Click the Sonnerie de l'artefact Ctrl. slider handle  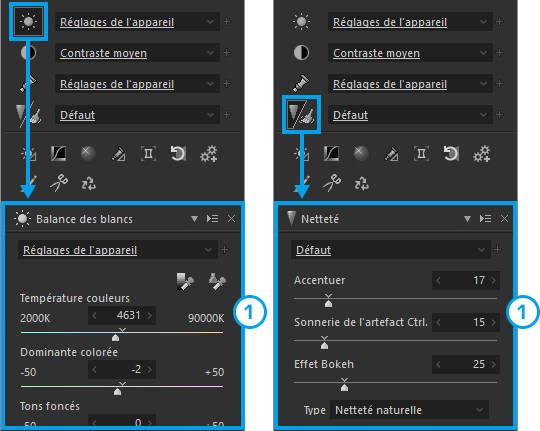click(324, 345)
